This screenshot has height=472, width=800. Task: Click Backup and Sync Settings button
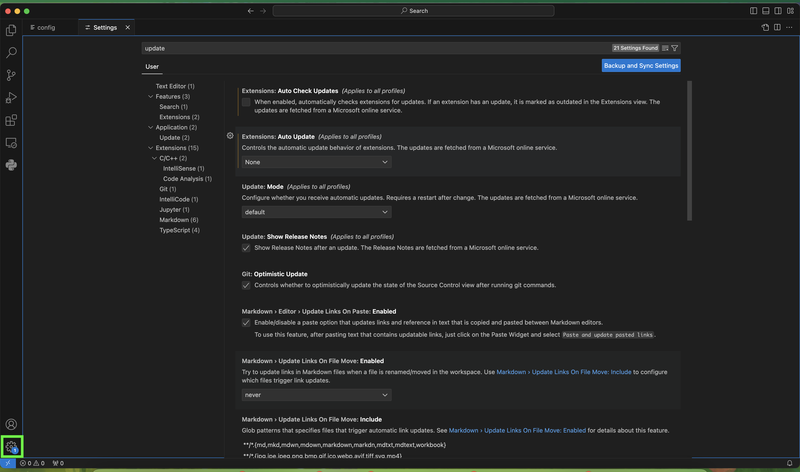point(641,66)
